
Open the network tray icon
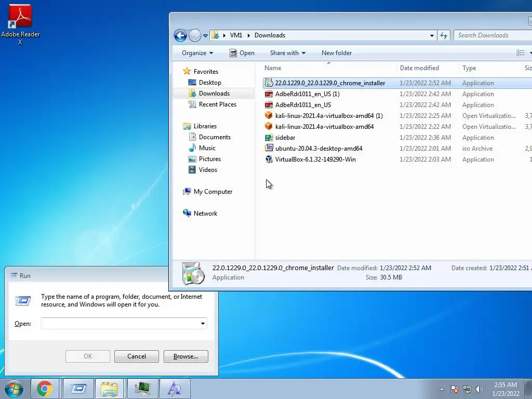467,389
